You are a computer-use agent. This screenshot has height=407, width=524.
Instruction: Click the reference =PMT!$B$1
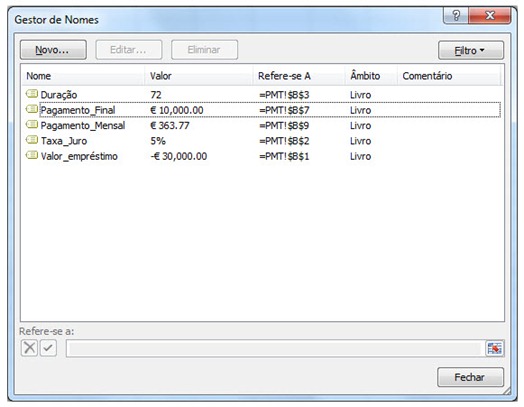(x=284, y=156)
